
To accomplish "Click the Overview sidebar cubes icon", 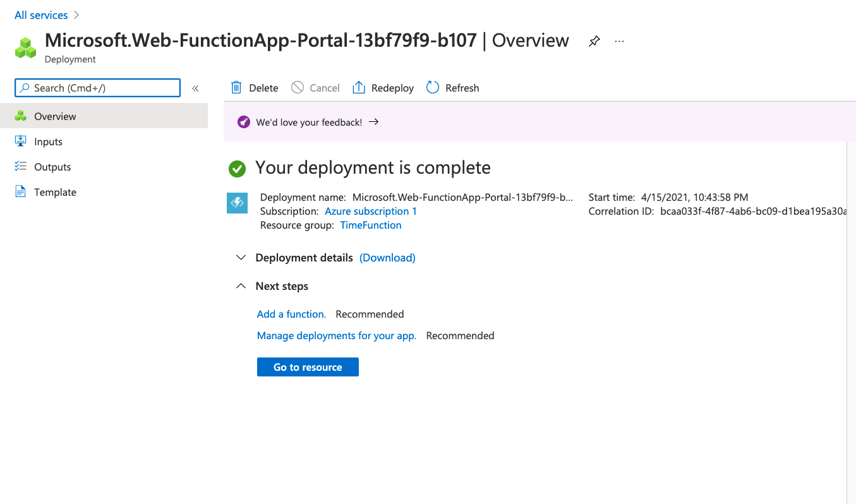I will 21,116.
